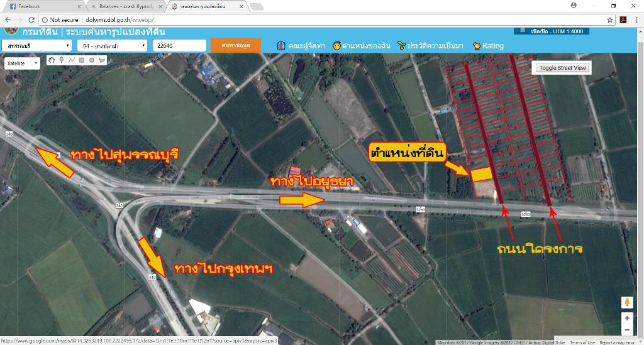Open the Chrome user profile icon
Screen dimensions: 644x345
(574, 5)
